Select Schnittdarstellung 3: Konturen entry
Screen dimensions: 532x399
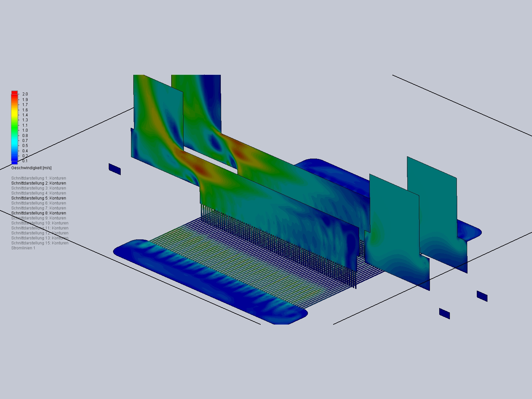(39, 188)
